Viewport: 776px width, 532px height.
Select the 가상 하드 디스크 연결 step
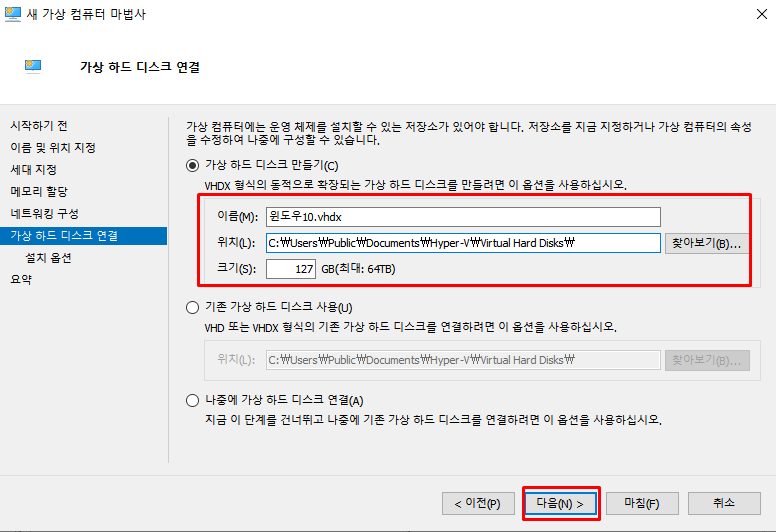[84, 236]
